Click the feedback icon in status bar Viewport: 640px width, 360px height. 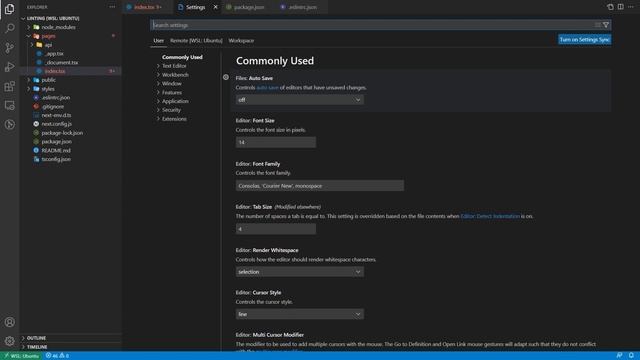[620, 356]
